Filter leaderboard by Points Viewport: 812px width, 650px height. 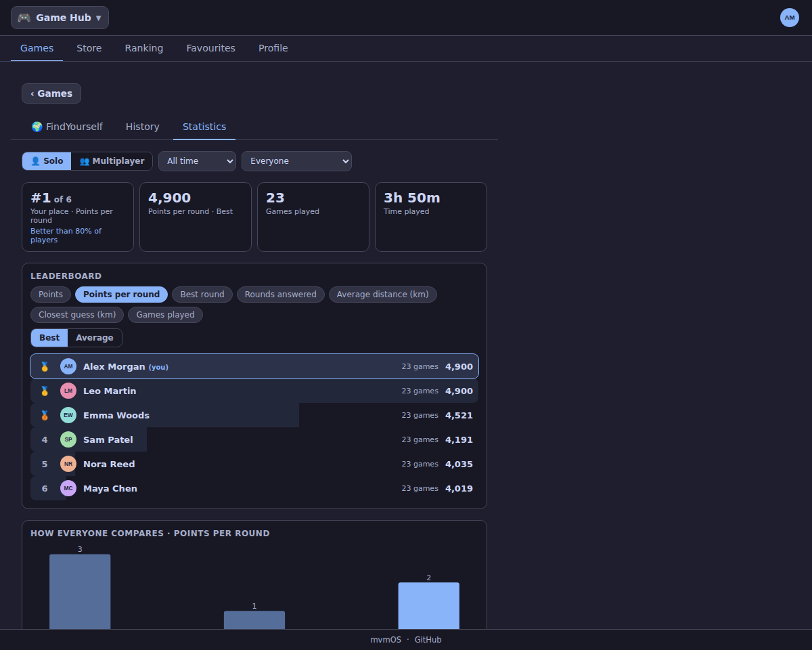point(51,295)
